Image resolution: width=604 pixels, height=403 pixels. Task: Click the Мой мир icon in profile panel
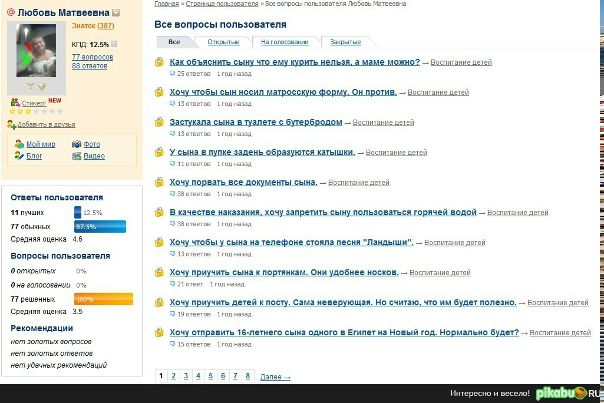(x=19, y=144)
